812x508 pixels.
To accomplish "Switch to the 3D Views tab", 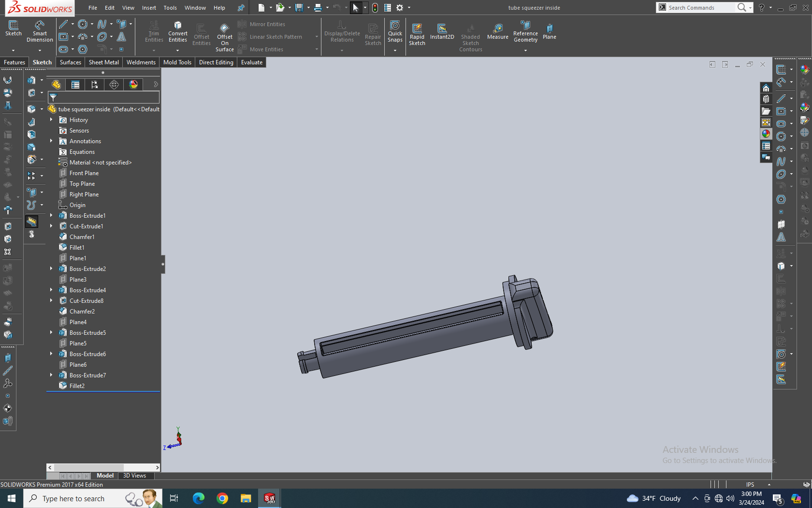I will tap(134, 476).
